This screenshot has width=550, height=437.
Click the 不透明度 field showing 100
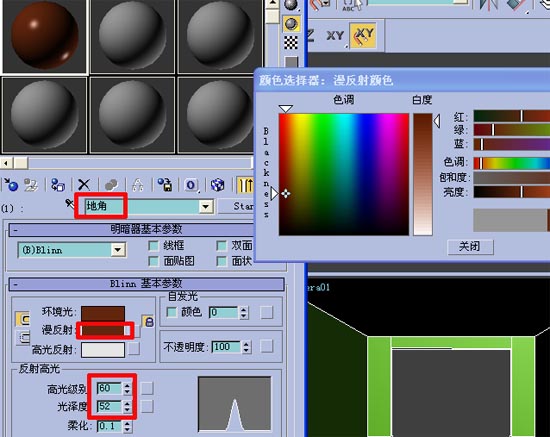[x=227, y=347]
